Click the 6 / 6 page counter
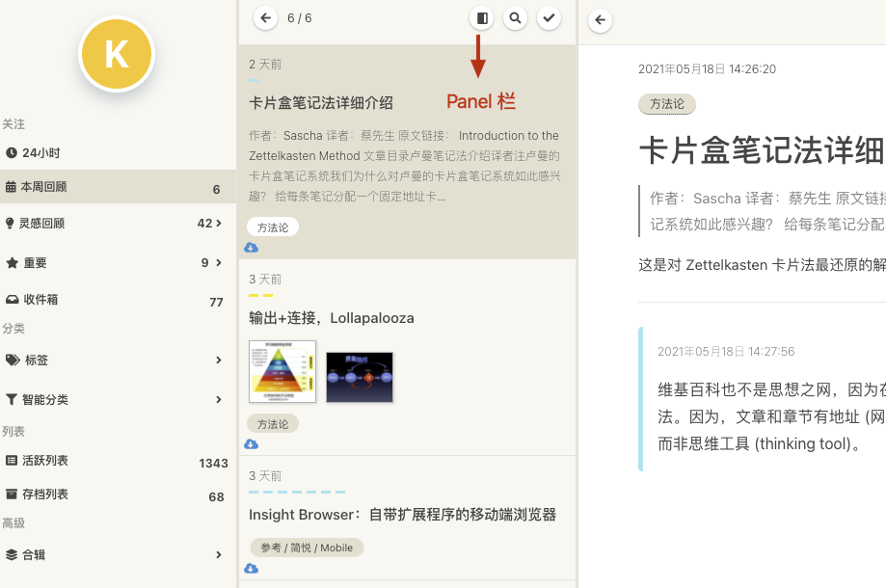Screen dimensions: 886x588 [x=300, y=18]
